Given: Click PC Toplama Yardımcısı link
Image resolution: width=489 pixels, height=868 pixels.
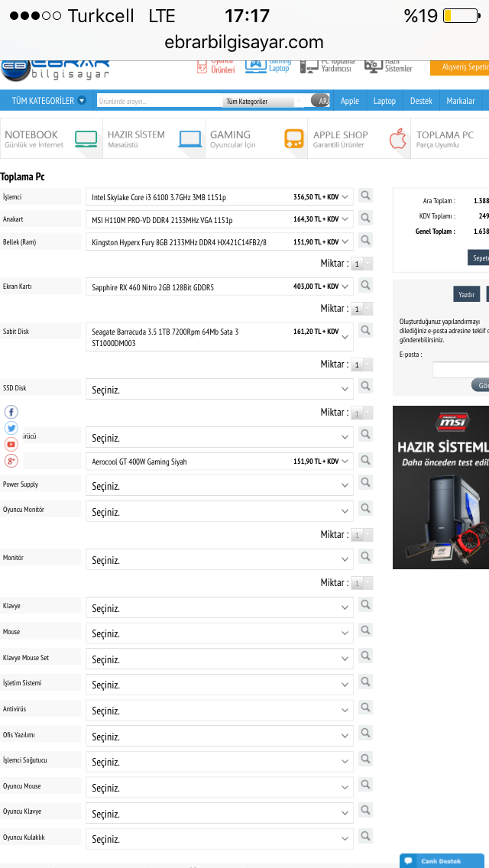Looking at the screenshot, I should click(x=326, y=66).
